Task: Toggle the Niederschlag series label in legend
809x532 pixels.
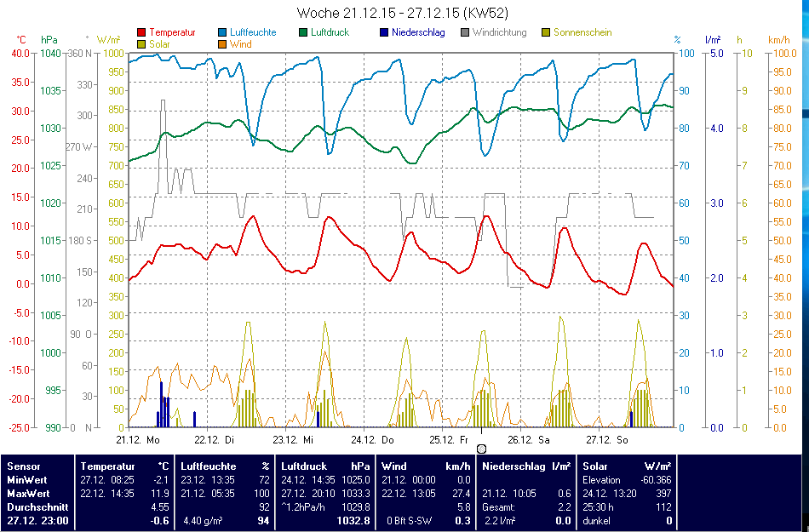Action: 419,33
